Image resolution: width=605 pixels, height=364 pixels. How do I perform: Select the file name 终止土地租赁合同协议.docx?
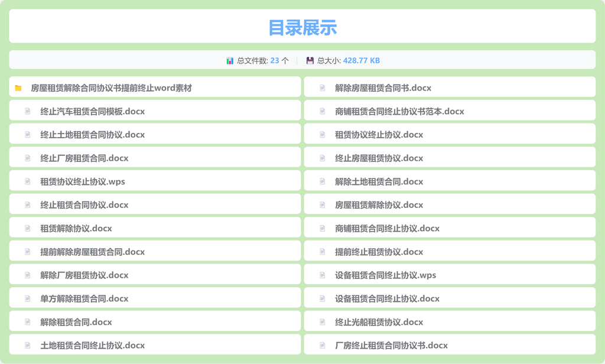pos(93,135)
